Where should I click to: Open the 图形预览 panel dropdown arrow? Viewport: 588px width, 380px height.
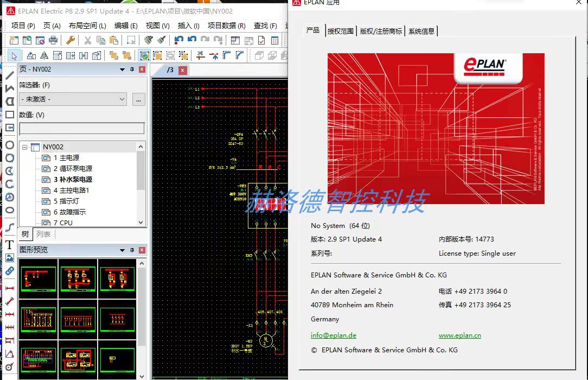coord(122,250)
